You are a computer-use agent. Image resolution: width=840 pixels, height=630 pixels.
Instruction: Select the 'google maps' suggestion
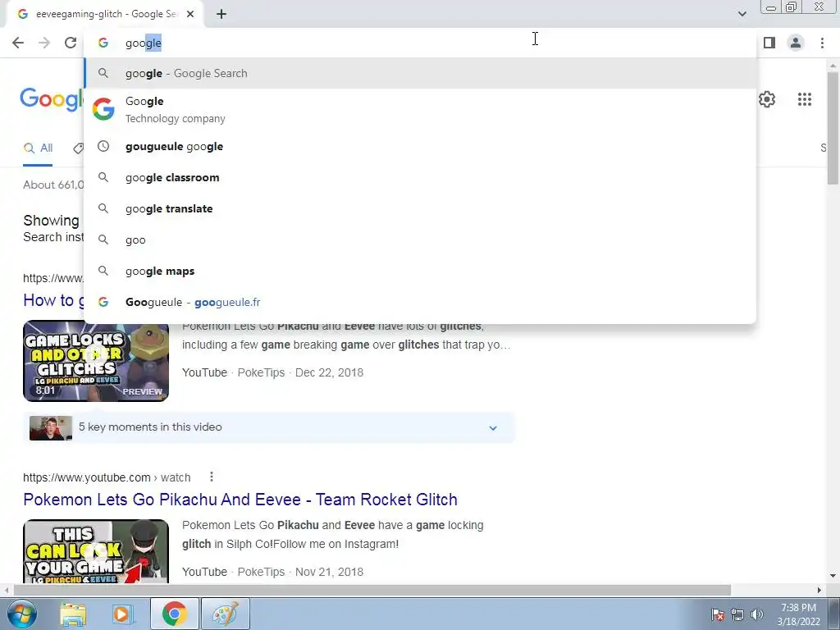coord(420,271)
